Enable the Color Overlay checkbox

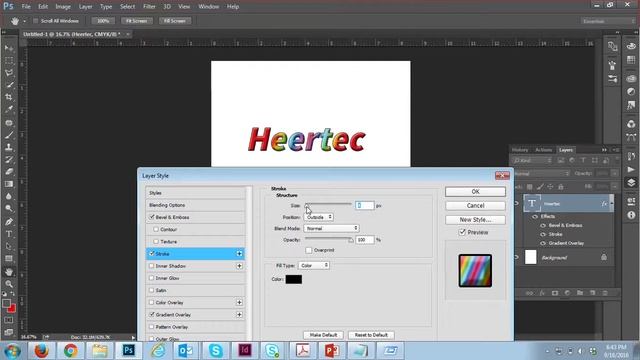(152, 302)
